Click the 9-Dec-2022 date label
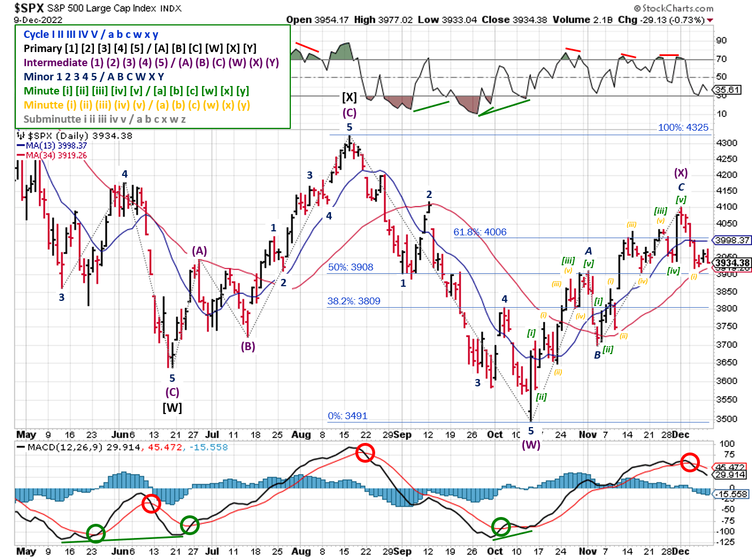 [38, 20]
